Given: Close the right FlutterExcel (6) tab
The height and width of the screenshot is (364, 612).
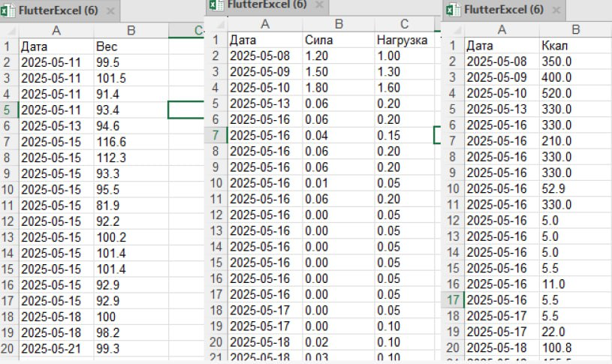Looking at the screenshot, I should 556,11.
